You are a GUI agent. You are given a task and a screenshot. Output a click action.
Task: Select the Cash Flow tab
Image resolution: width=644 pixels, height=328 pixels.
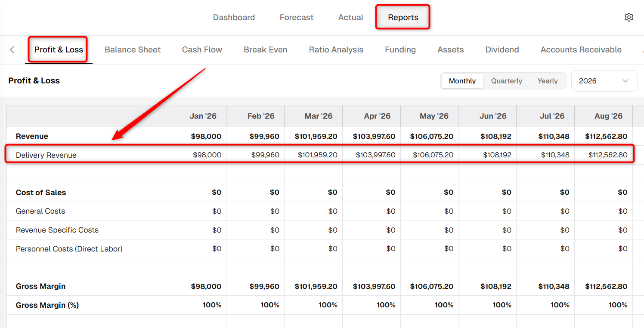coord(202,49)
